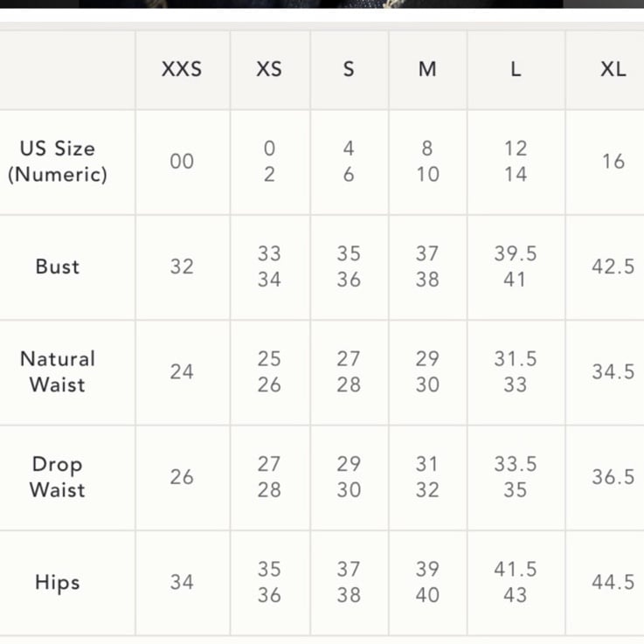
Task: Select the Drop Waist row label
Action: click(x=58, y=477)
